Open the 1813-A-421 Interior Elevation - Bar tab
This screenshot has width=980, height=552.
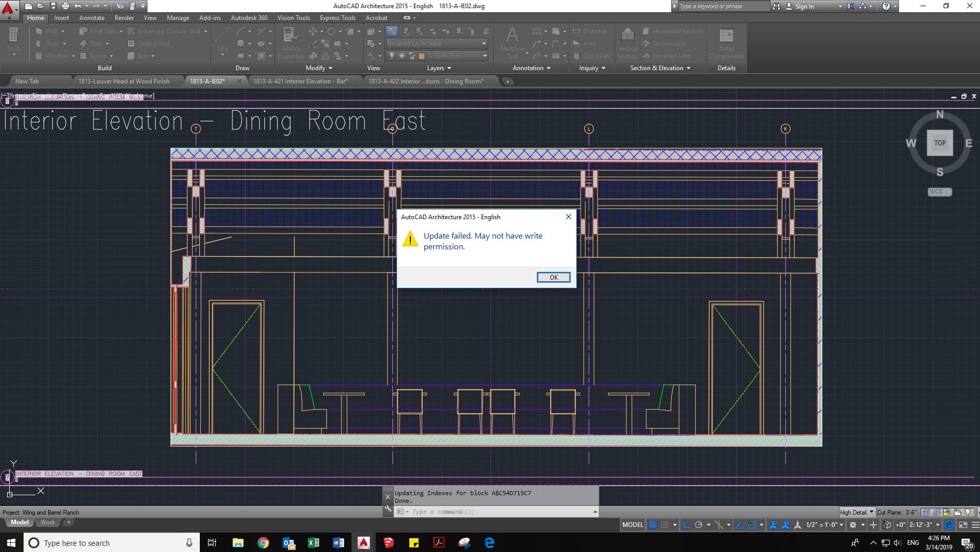pos(300,81)
